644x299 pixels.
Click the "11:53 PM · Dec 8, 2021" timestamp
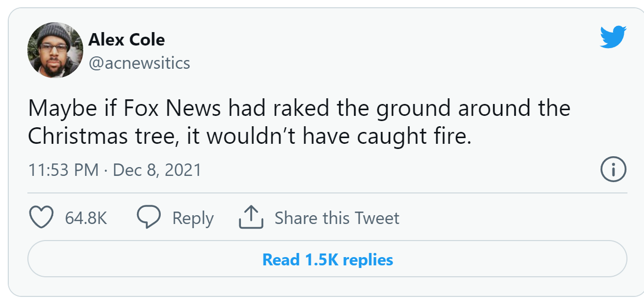point(116,169)
